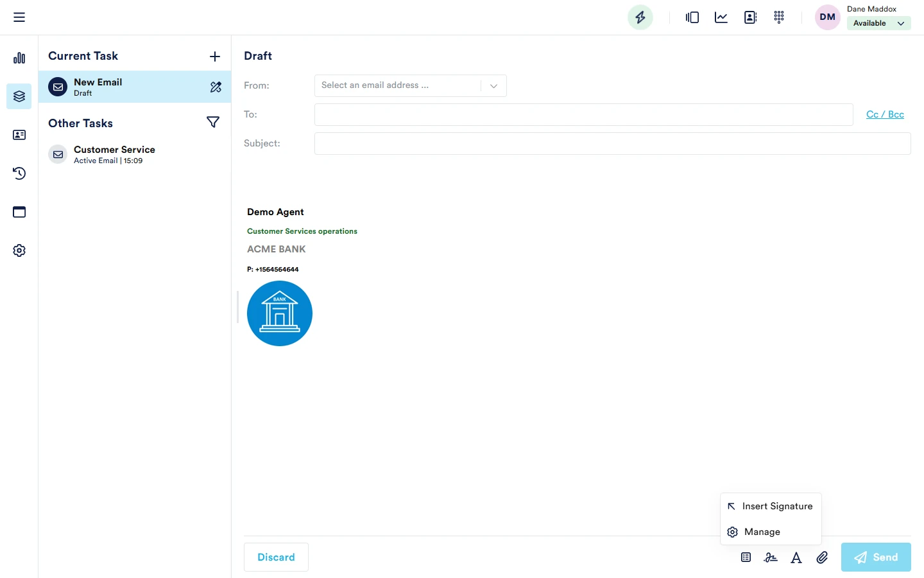Expand the Available status dropdown

coord(878,23)
